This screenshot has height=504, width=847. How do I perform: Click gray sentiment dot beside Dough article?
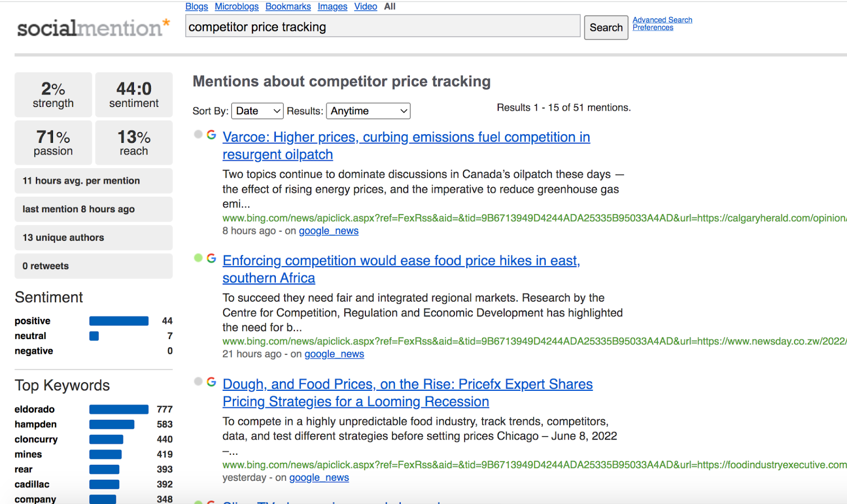pyautogui.click(x=199, y=381)
